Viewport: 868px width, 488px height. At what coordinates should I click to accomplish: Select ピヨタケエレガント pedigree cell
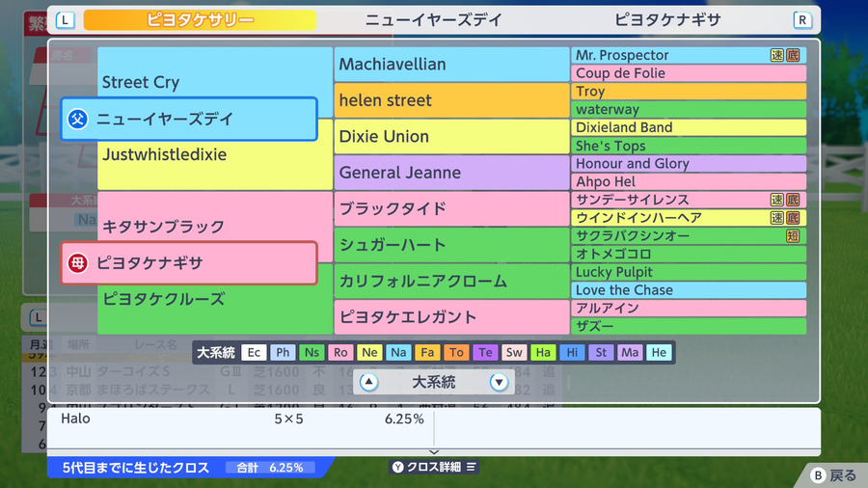451,317
